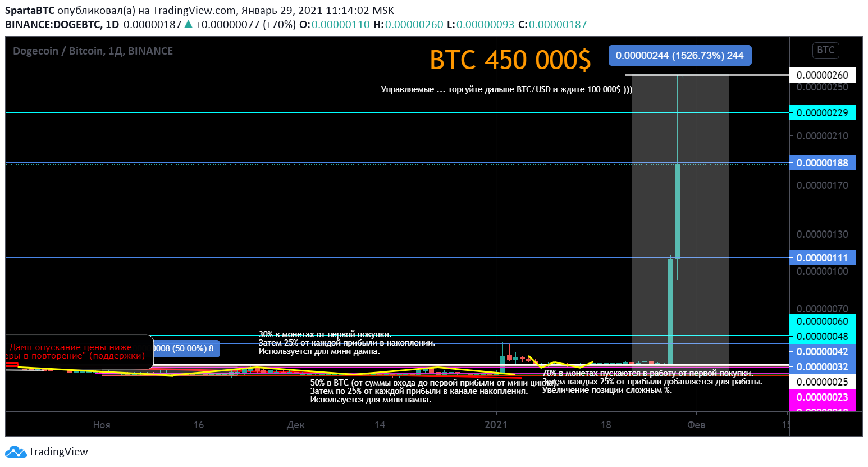This screenshot has width=868, height=467.
Task: Select the 50% в BTC text note
Action: coord(433,391)
